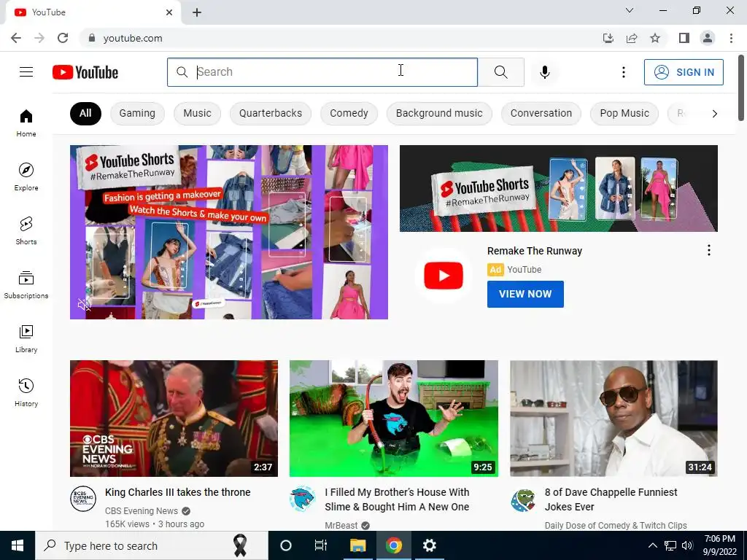Select the Music chip
The width and height of the screenshot is (747, 560).
tap(197, 113)
